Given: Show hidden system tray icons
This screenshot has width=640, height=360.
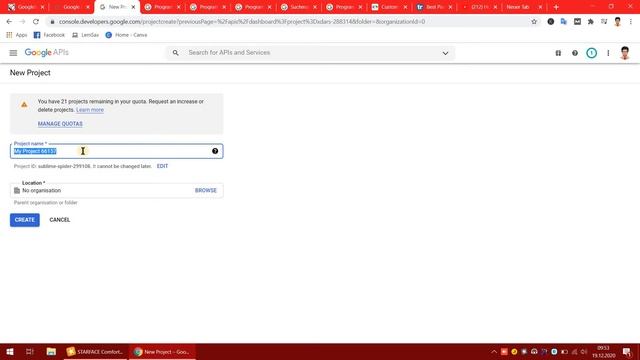Looking at the screenshot, I should tap(494, 352).
